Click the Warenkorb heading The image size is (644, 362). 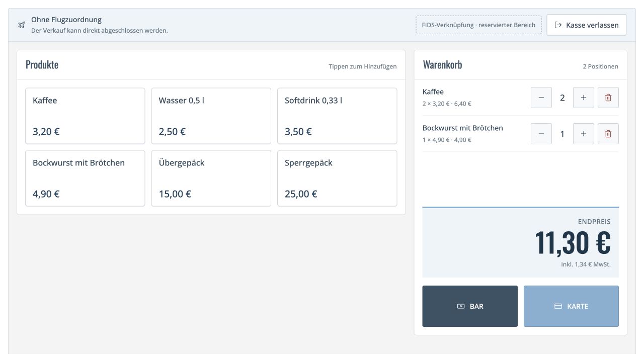[442, 65]
